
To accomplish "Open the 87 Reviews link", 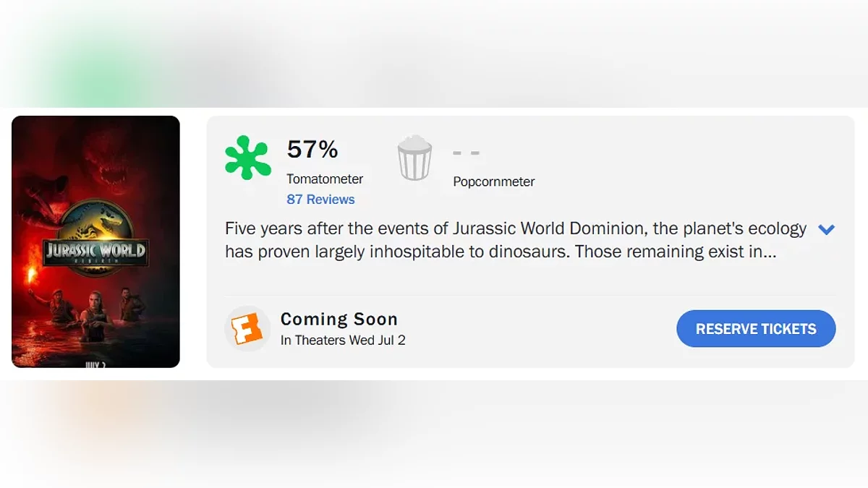I will pyautogui.click(x=320, y=200).
